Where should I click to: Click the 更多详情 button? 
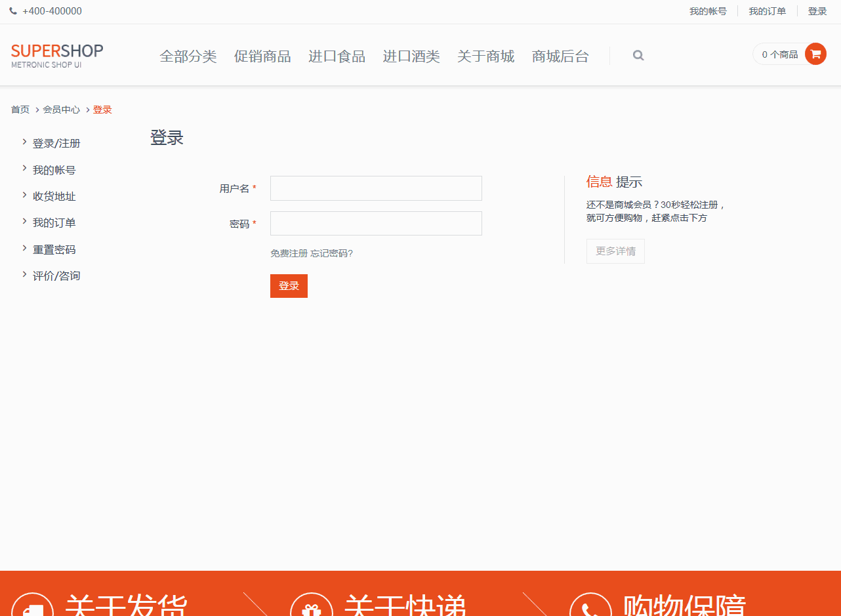click(x=615, y=251)
